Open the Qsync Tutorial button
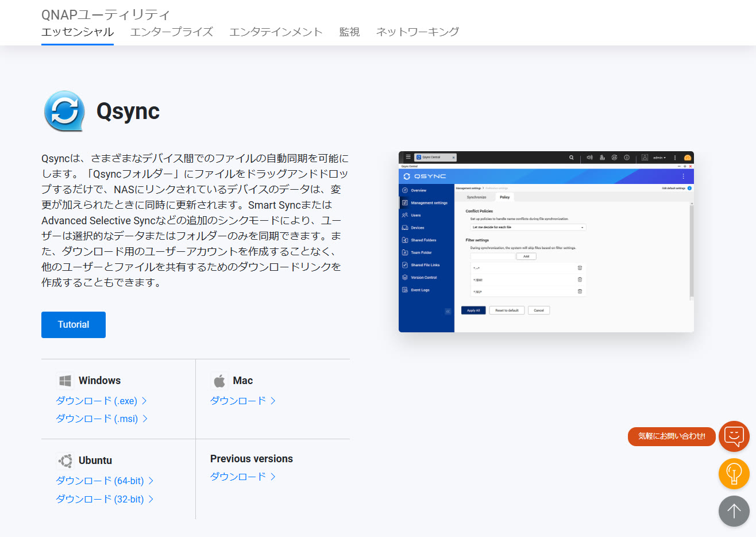 click(x=74, y=325)
